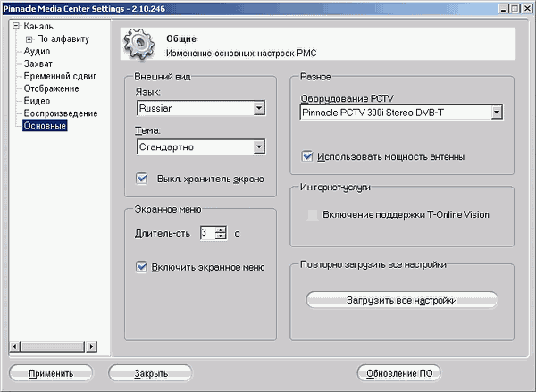Click tree panel scrollbar right arrow
Screen dimensions: 536x392
click(x=91, y=346)
